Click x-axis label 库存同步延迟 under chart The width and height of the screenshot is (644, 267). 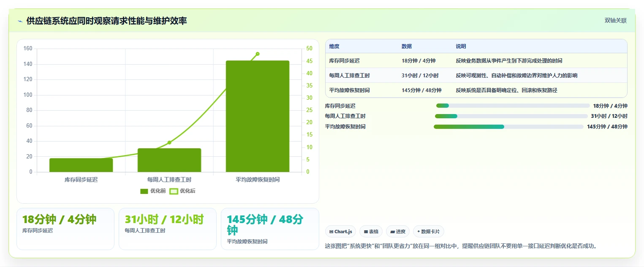tap(81, 180)
